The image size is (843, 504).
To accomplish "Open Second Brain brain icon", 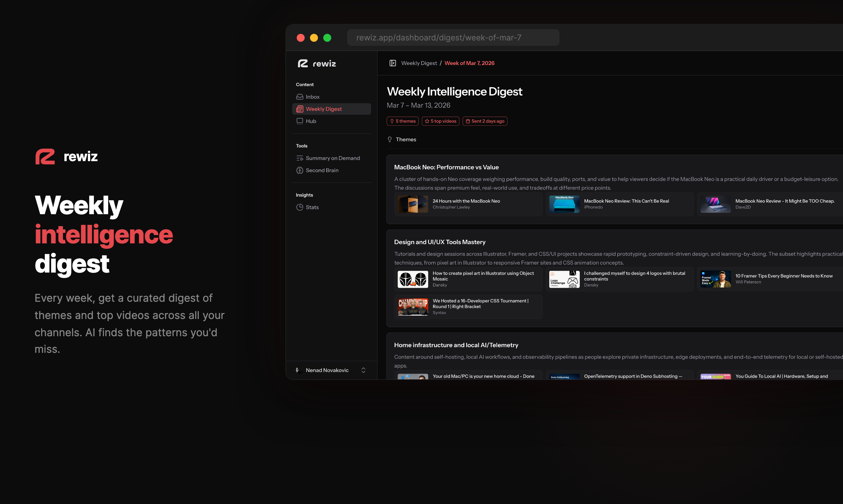I will click(x=299, y=170).
